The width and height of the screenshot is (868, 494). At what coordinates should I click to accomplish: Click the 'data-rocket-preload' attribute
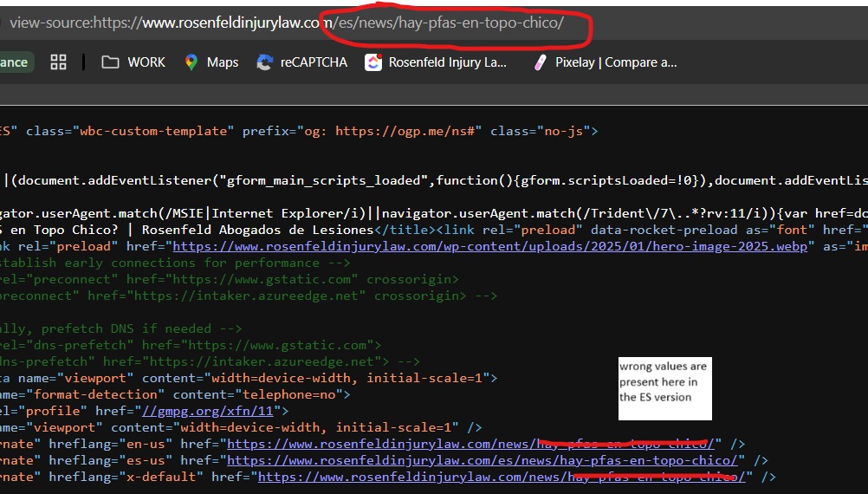[x=664, y=230]
